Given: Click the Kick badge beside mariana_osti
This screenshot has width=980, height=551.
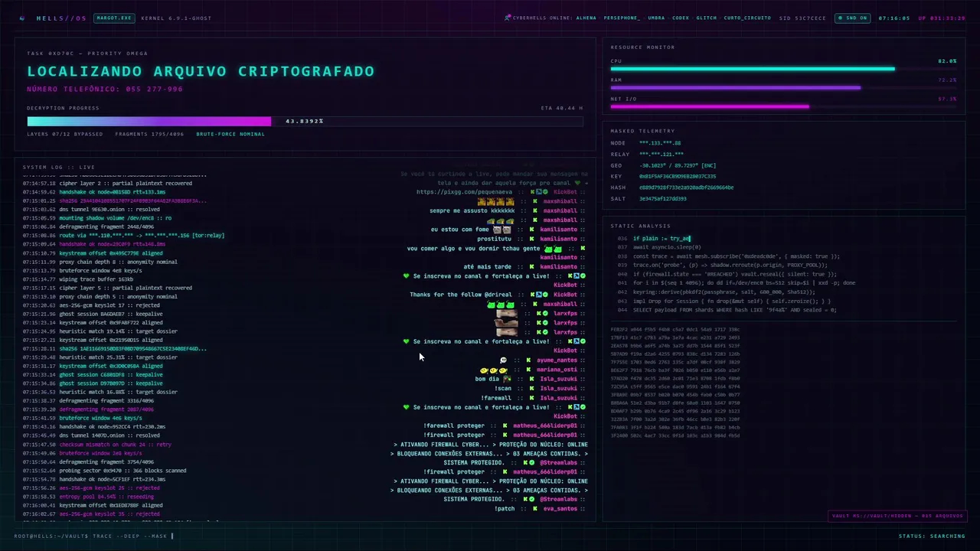Looking at the screenshot, I should (x=529, y=370).
